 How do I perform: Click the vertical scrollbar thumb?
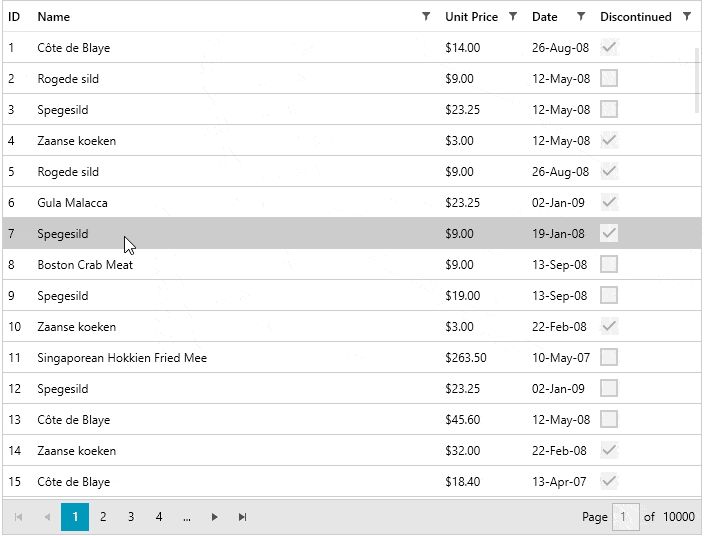pyautogui.click(x=697, y=80)
